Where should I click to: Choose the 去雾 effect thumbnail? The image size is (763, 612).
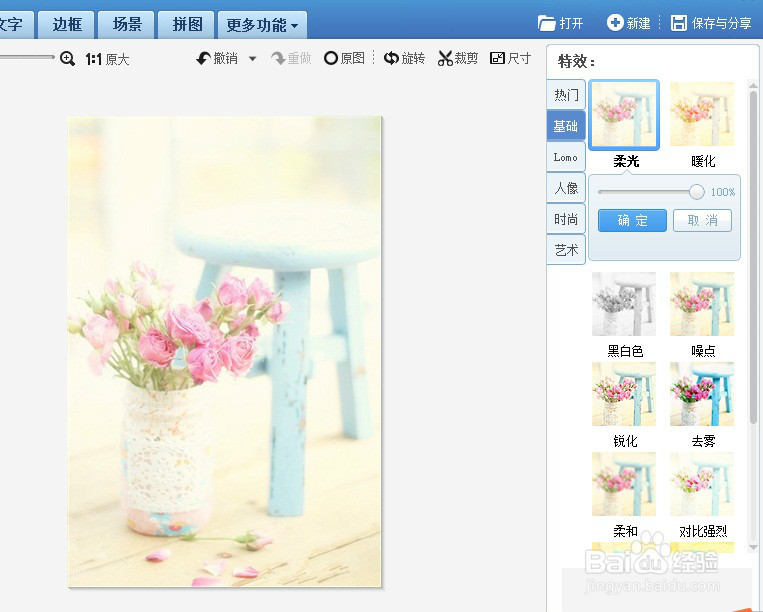(x=702, y=394)
